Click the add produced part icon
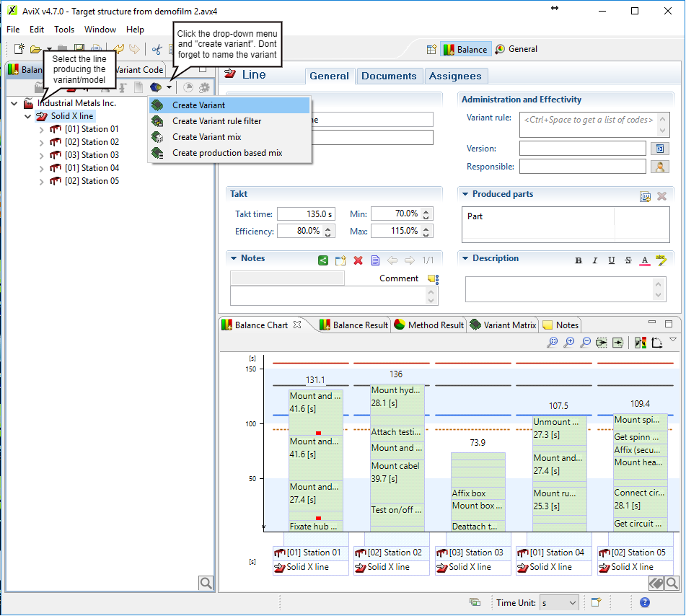 click(x=646, y=196)
